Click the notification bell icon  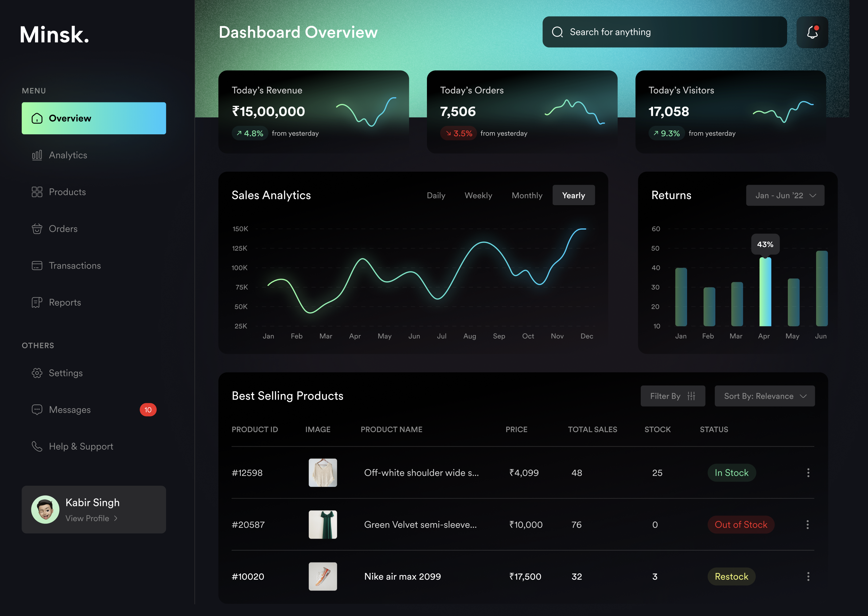tap(812, 32)
